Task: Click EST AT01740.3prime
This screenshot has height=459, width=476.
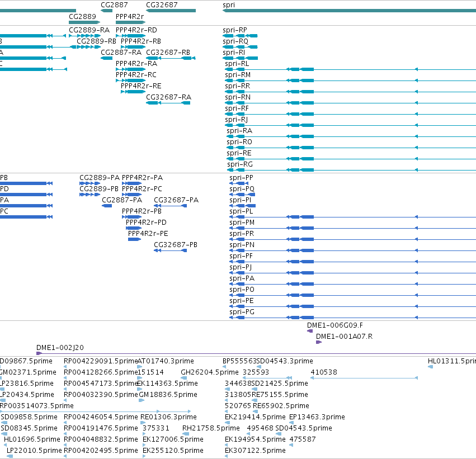Action: 166,361
